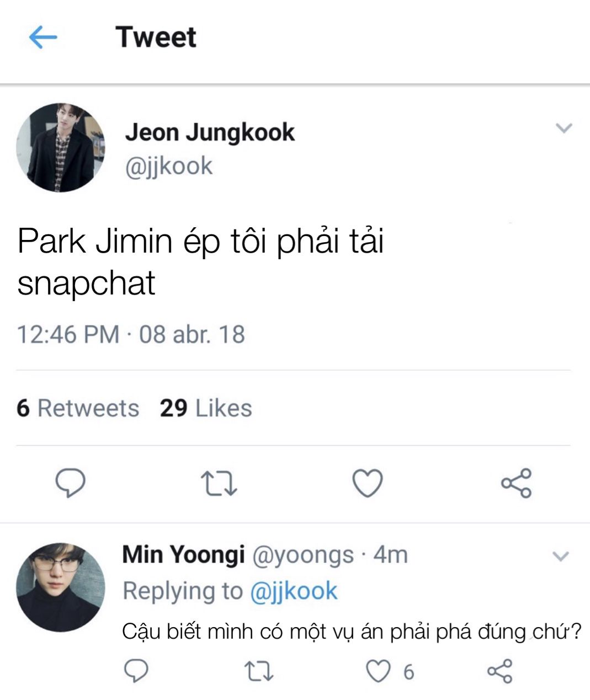This screenshot has height=700, width=590.
Task: Like Min Yoongi's reply showing 6 likes
Action: click(379, 671)
